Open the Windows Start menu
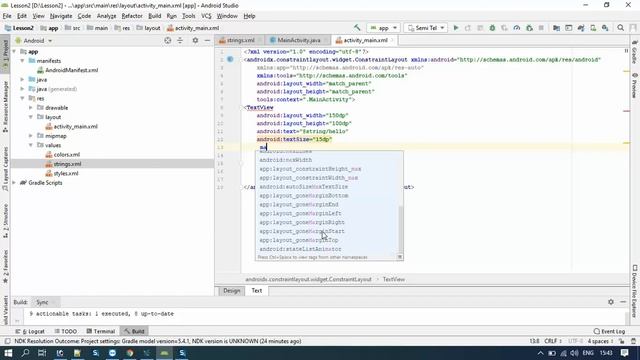Image resolution: width=640 pixels, height=360 pixels. tap(8, 353)
